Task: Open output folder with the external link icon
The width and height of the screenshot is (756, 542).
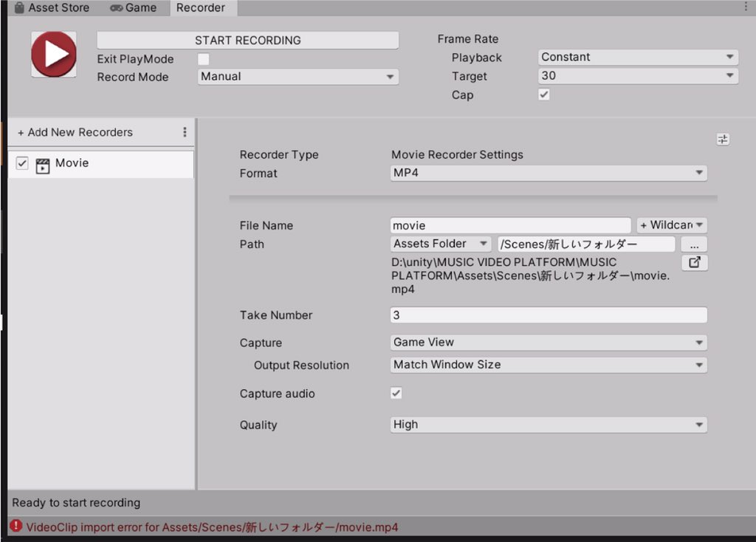Action: [694, 262]
